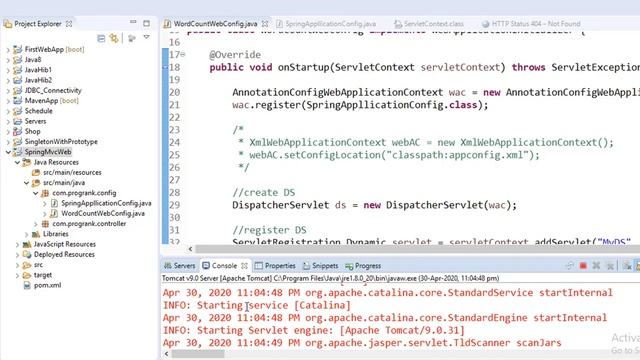
Task: Select Deployed Resources node
Action: (x=64, y=254)
